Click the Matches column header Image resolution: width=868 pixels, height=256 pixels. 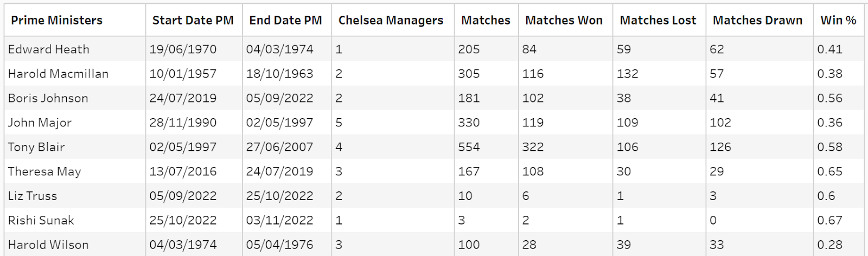tap(486, 21)
